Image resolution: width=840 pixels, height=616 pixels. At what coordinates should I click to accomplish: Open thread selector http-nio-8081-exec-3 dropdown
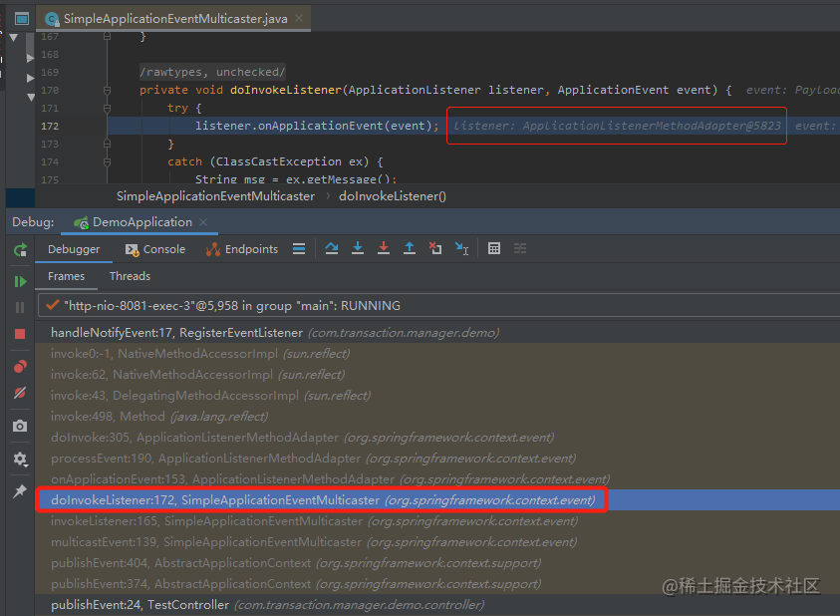coord(438,306)
